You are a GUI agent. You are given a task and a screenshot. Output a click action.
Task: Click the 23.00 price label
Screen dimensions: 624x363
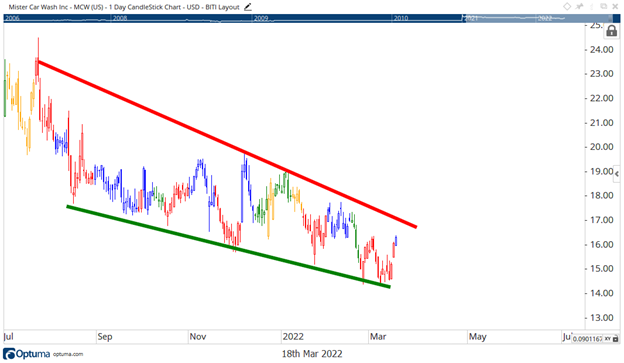(601, 74)
